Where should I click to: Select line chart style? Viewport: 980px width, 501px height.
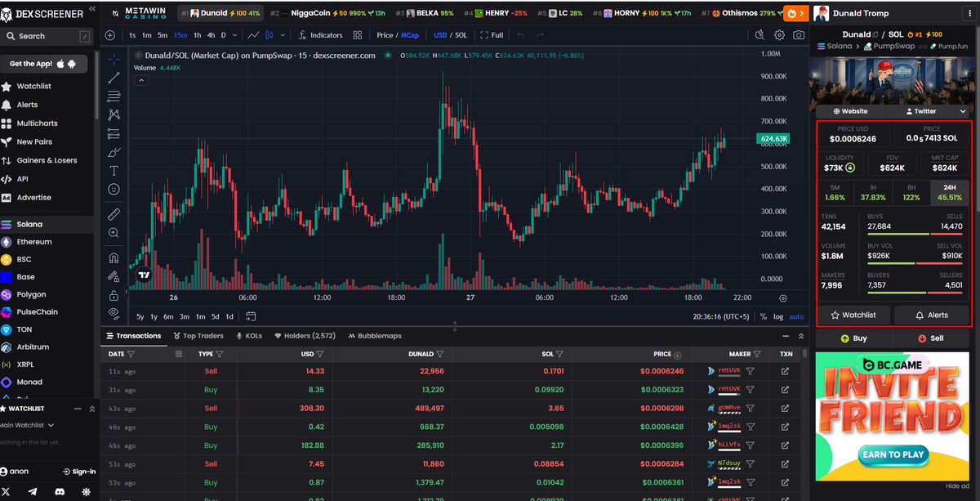pos(254,35)
